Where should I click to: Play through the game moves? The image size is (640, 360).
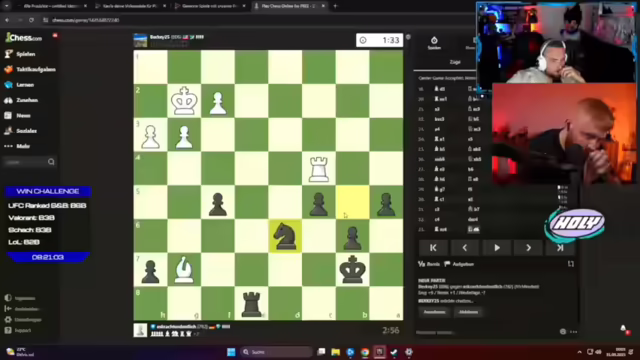tap(497, 248)
